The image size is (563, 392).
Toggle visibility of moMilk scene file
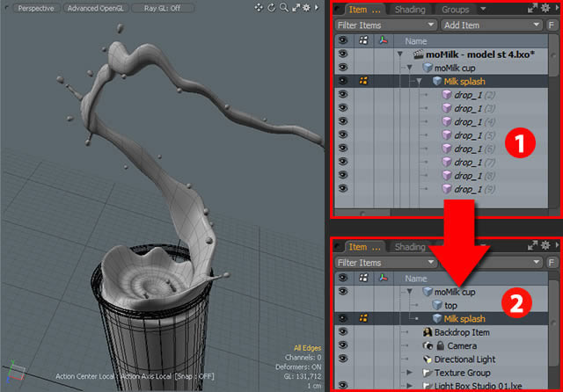point(343,54)
